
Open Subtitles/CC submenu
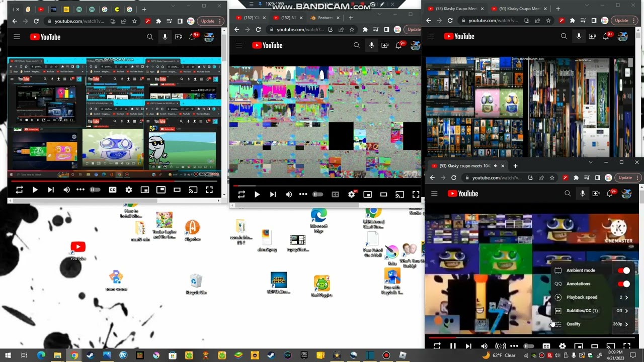(x=591, y=311)
